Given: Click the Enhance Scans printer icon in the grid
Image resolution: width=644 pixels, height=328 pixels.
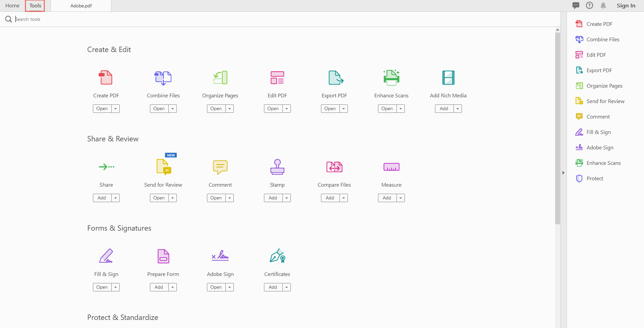Looking at the screenshot, I should point(391,78).
